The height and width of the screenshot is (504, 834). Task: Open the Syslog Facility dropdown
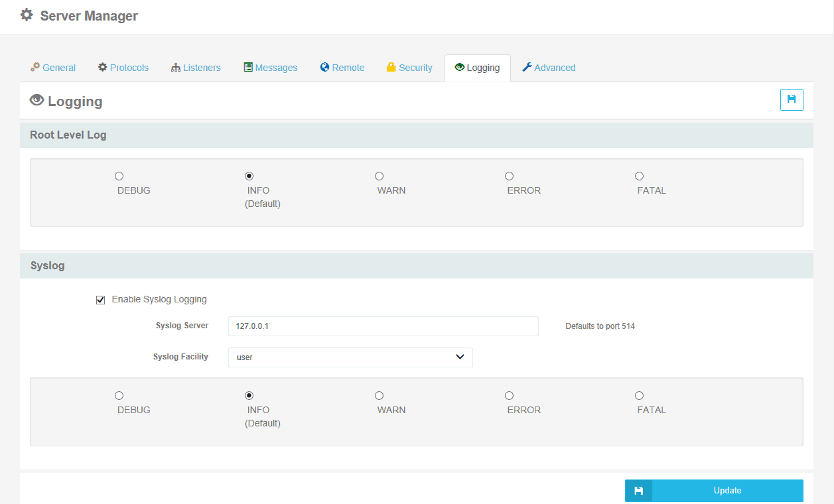[x=350, y=357]
